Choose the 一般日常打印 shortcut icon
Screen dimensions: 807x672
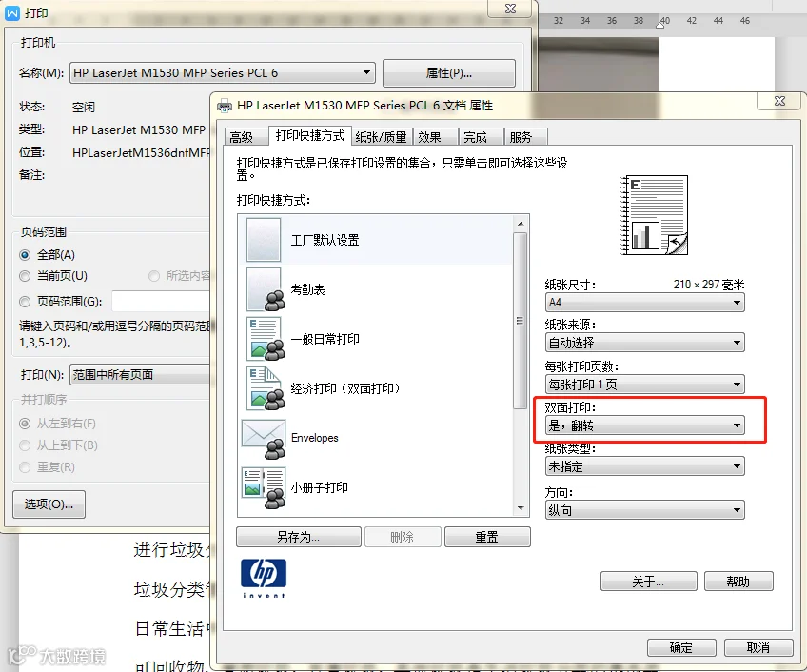[266, 338]
